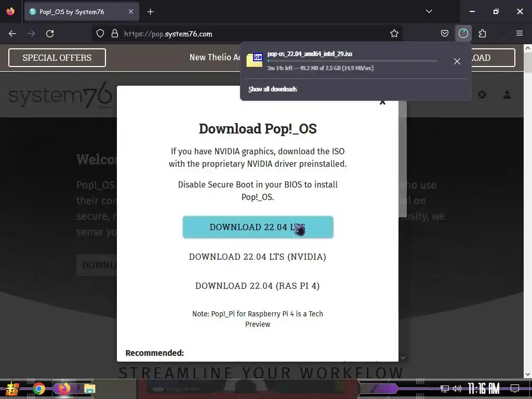Viewport: 532px width, 399px height.
Task: Go back using the browser back arrow
Action: (12, 34)
